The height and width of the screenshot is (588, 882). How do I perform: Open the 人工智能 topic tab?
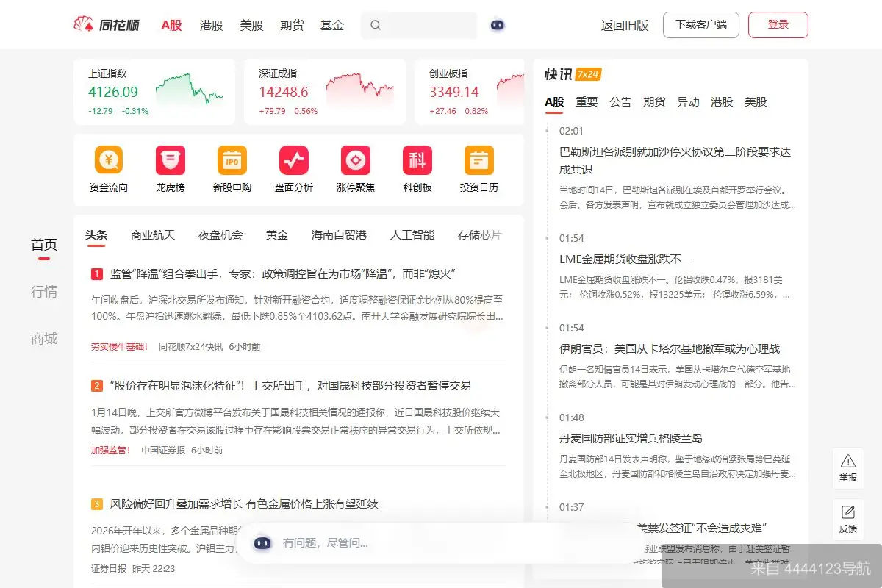click(412, 234)
